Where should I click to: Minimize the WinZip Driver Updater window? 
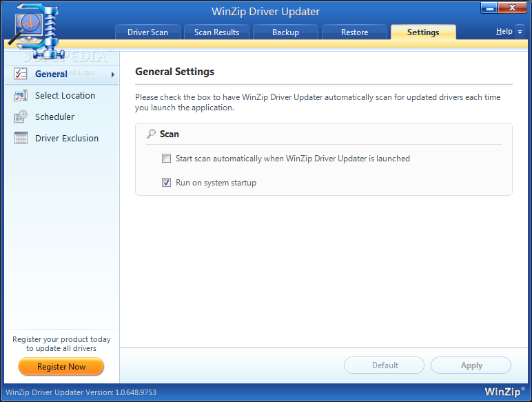(x=489, y=8)
